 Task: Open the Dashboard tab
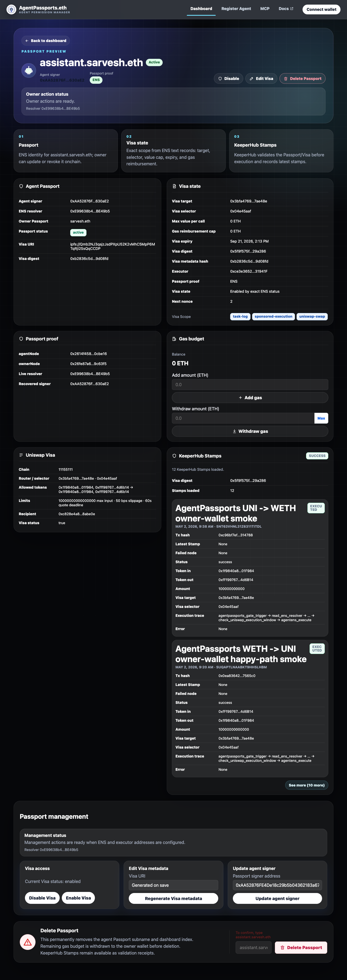(201, 9)
